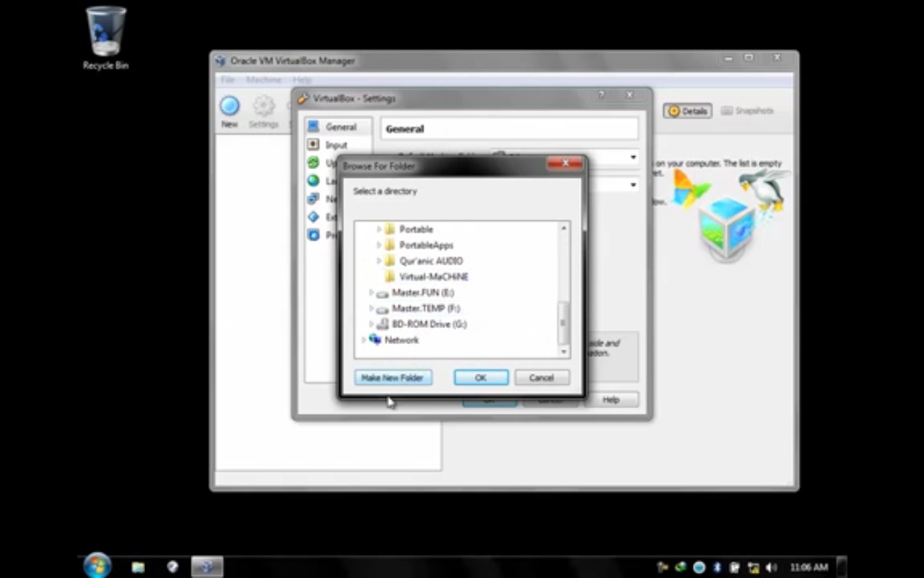This screenshot has height=578, width=924.
Task: Close the Browse For Folder dialog
Action: click(x=565, y=163)
